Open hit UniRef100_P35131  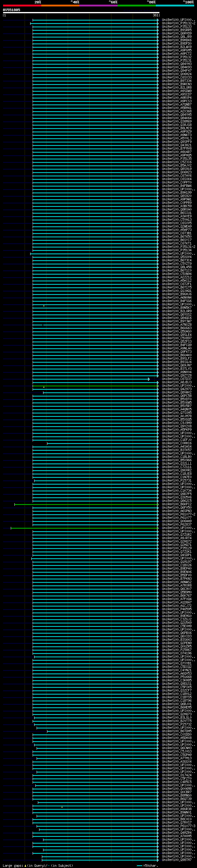point(177,60)
